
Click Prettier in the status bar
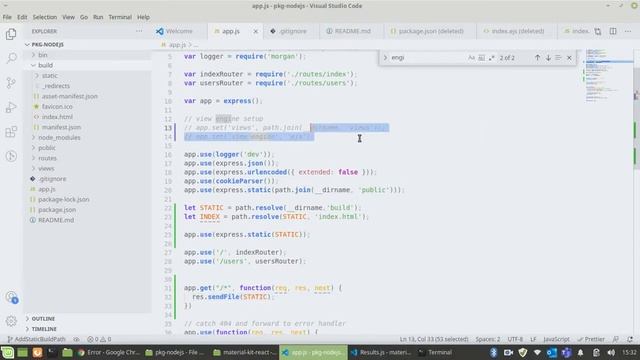(x=591, y=339)
